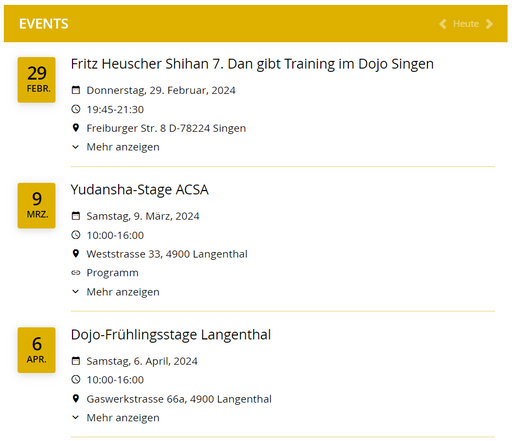Click the Heute button
This screenshot has height=441, width=512.
point(466,24)
